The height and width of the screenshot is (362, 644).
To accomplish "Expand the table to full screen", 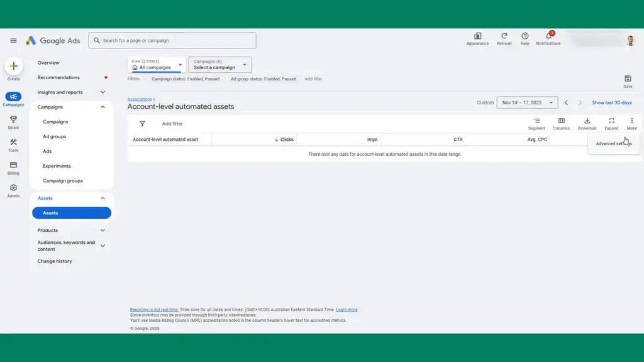I will point(611,123).
